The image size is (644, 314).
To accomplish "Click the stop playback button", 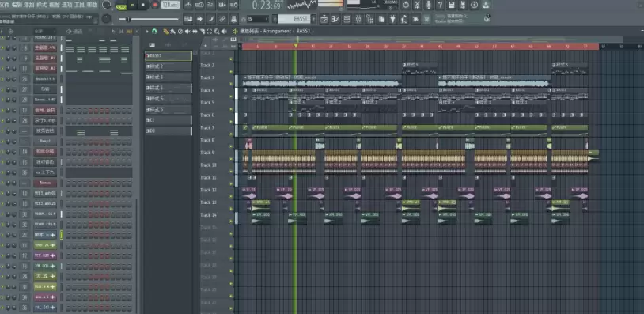I will [143, 6].
